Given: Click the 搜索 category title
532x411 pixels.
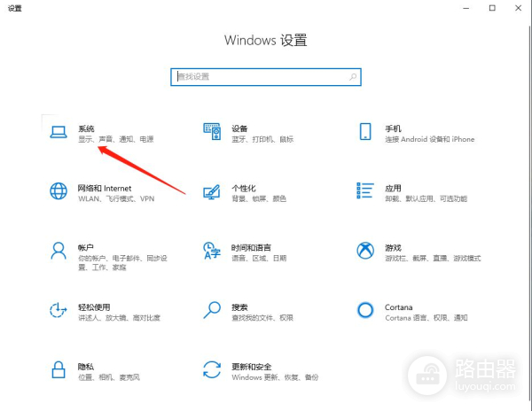Looking at the screenshot, I should tap(239, 307).
